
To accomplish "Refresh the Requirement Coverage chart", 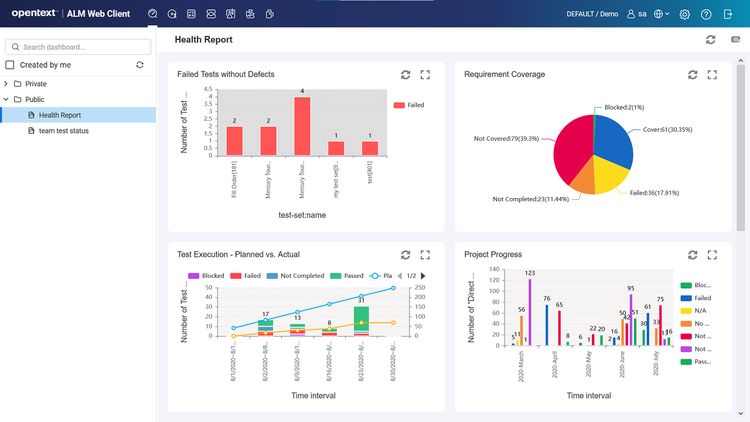I will (x=693, y=75).
